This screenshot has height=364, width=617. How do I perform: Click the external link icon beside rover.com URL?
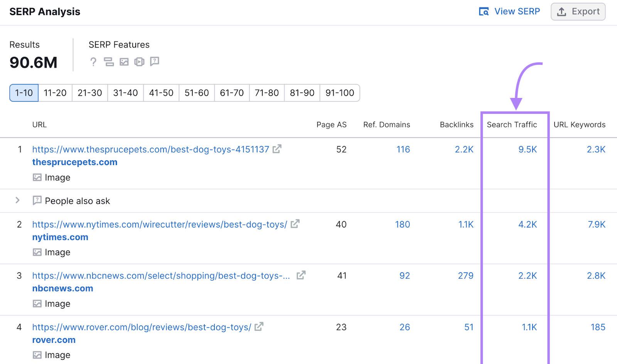pos(259,327)
